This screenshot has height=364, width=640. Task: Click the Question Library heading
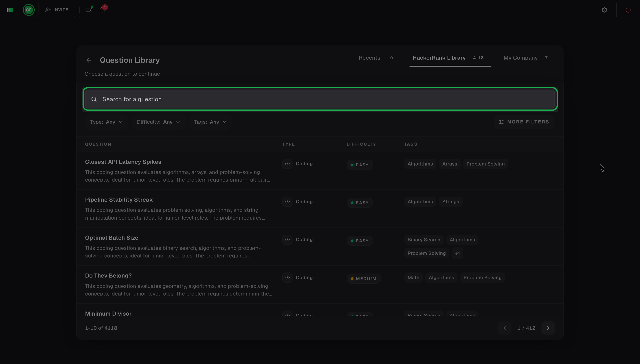coord(130,60)
